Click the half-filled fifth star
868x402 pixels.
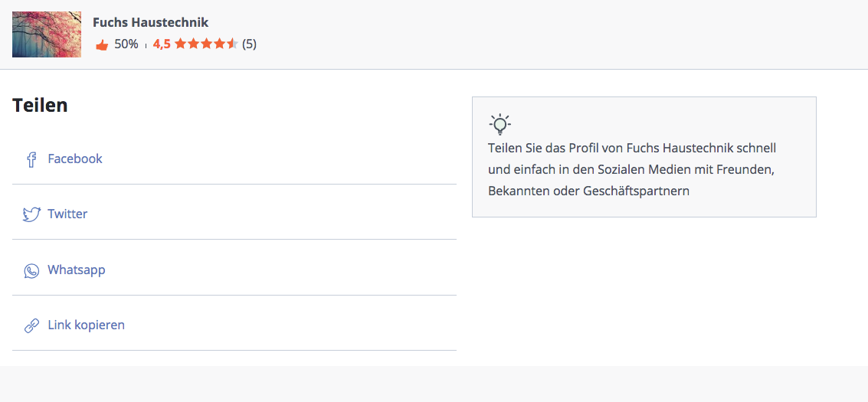(233, 44)
